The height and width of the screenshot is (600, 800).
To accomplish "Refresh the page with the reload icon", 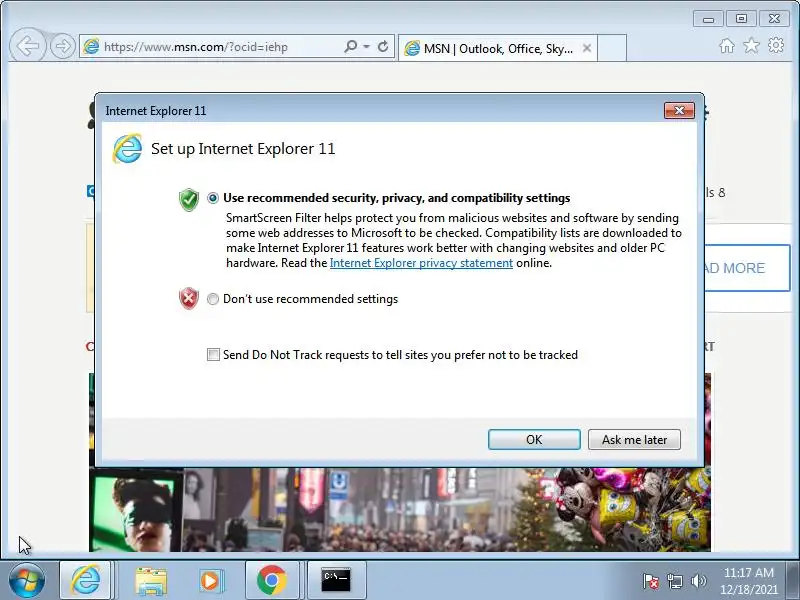I will 383,47.
